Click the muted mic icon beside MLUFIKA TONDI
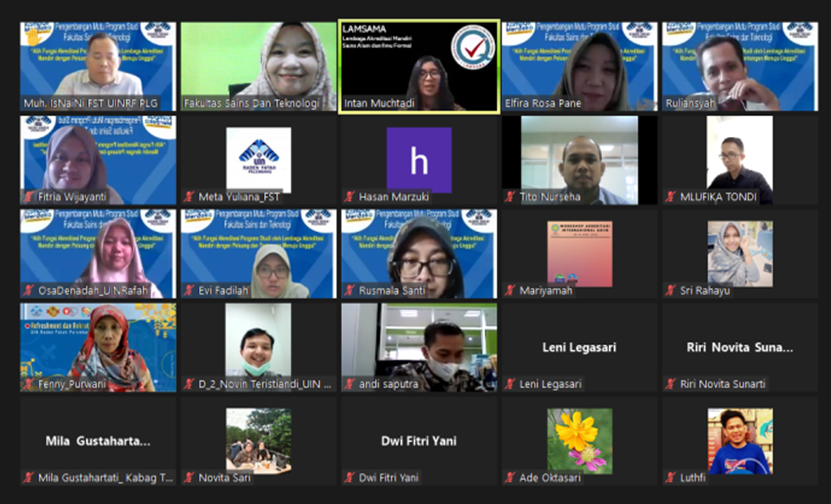The height and width of the screenshot is (504, 831). pyautogui.click(x=670, y=197)
